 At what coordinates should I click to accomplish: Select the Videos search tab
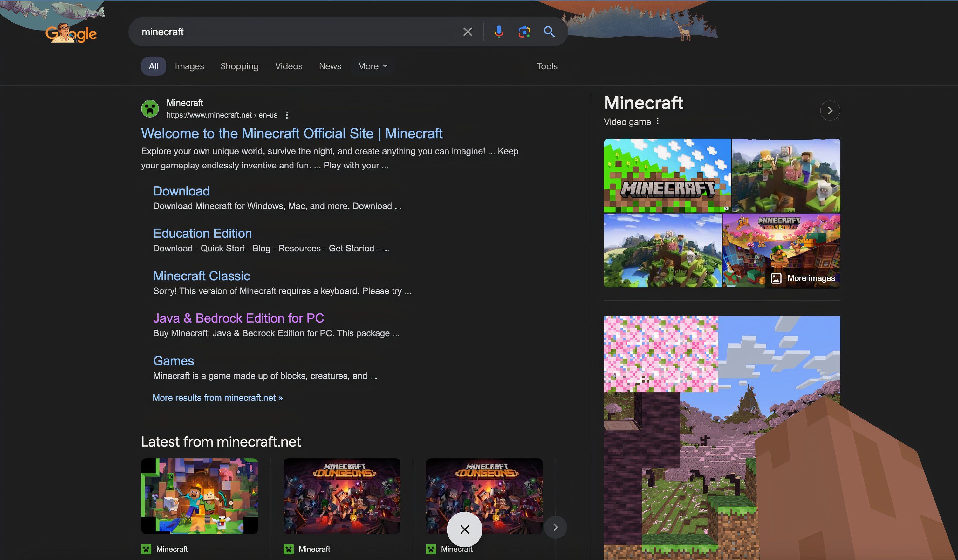click(289, 65)
